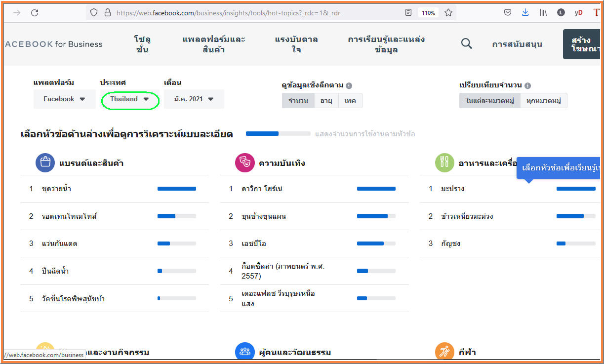
Task: Click info icon beside ดูข้อมูลเชิงลึกตาม
Action: (349, 85)
